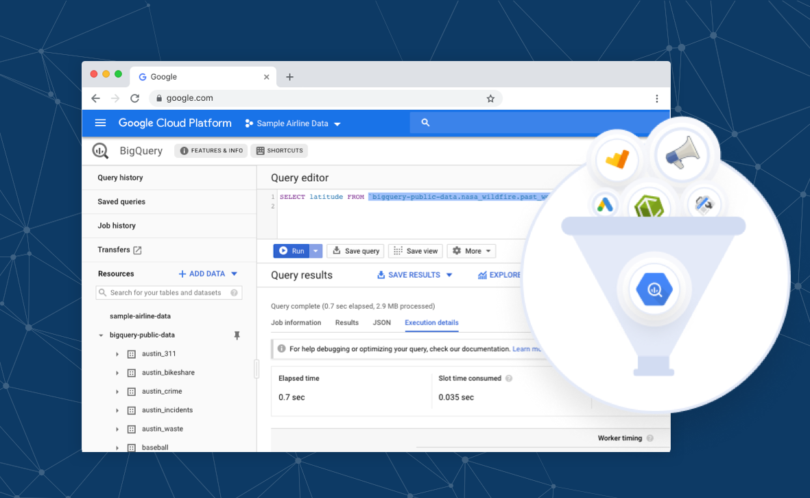
Task: Run the query with the Run button
Action: [291, 251]
